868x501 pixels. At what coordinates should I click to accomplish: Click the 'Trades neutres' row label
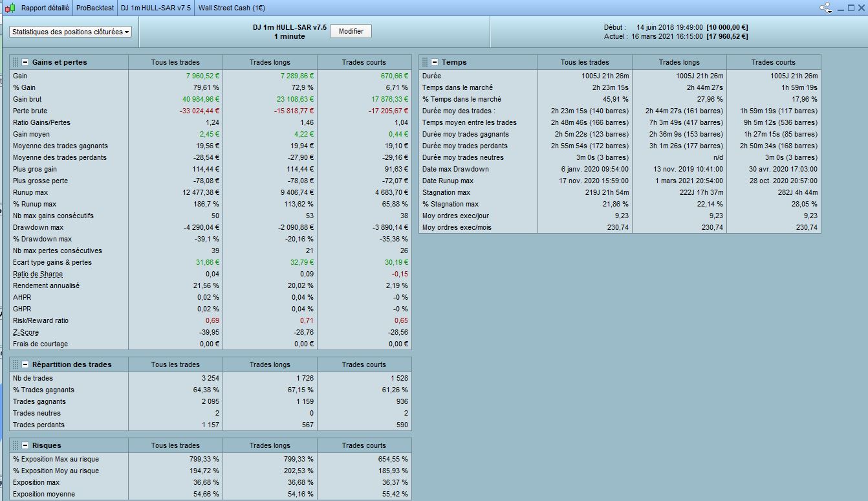coord(37,413)
